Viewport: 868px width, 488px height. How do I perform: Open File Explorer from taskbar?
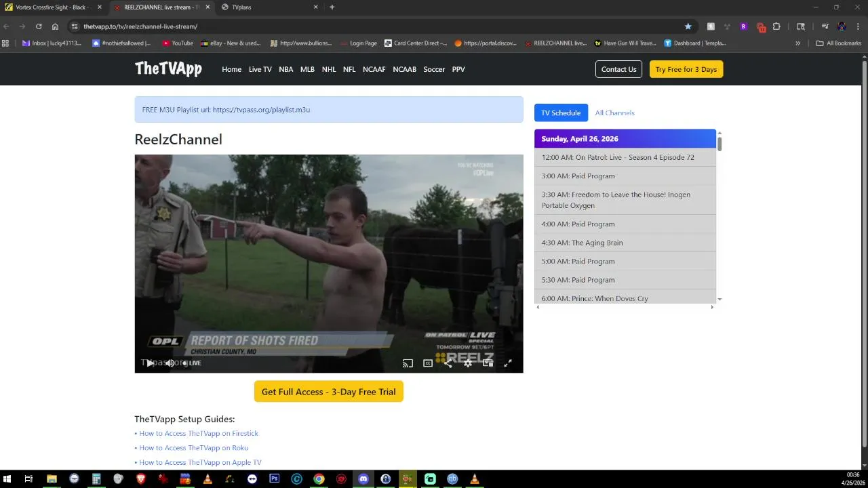coord(52,479)
